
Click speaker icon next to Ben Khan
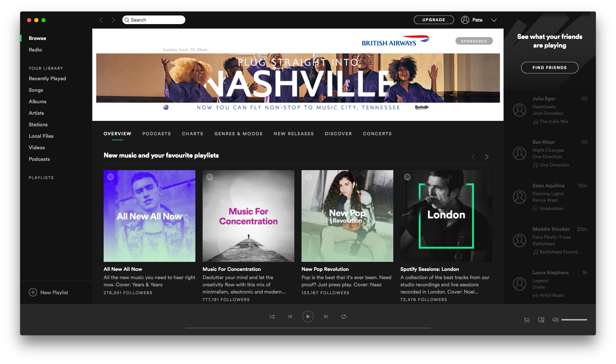tap(584, 142)
